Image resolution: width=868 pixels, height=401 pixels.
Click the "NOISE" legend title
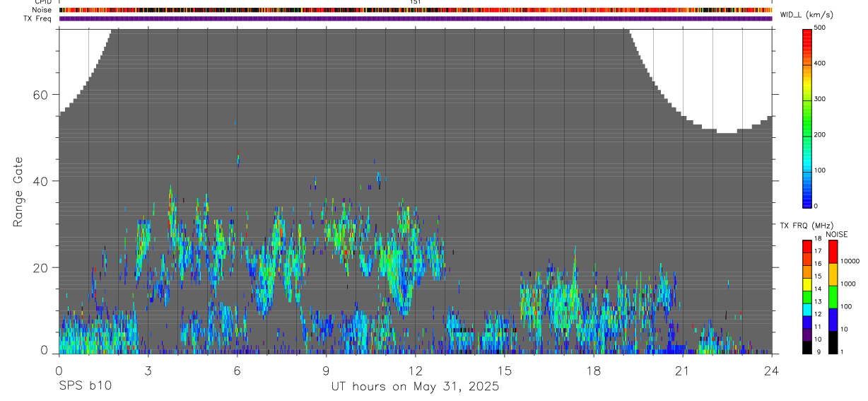pos(836,234)
